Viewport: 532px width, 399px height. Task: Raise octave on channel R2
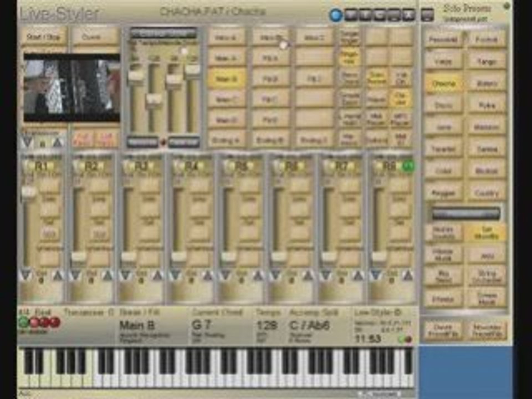107,275
